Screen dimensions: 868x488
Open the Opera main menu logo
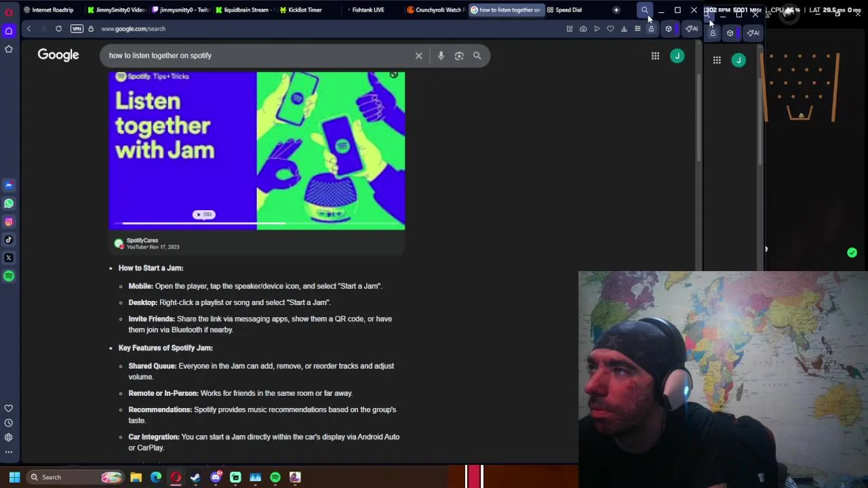9,12
